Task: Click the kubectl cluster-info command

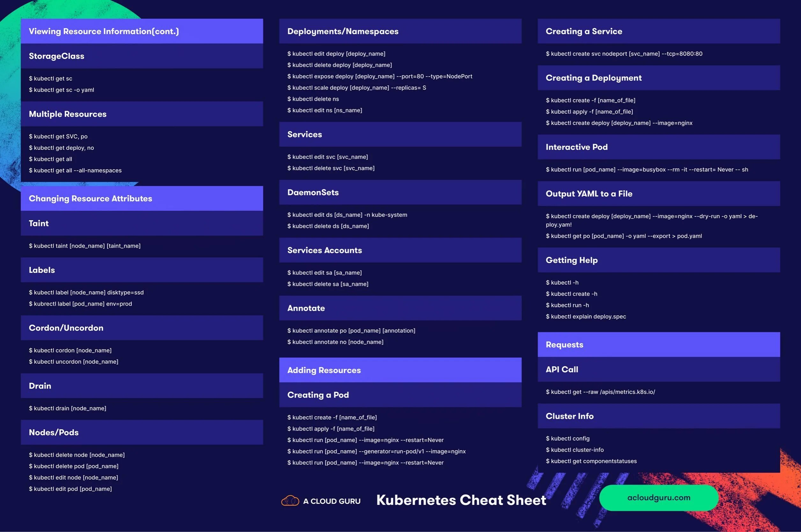Action: (575, 450)
